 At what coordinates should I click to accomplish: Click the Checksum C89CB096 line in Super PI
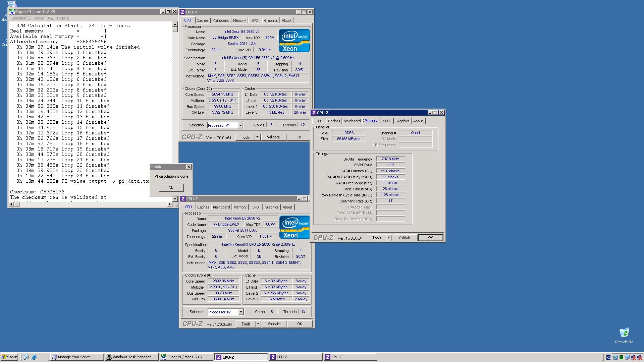[x=37, y=192]
